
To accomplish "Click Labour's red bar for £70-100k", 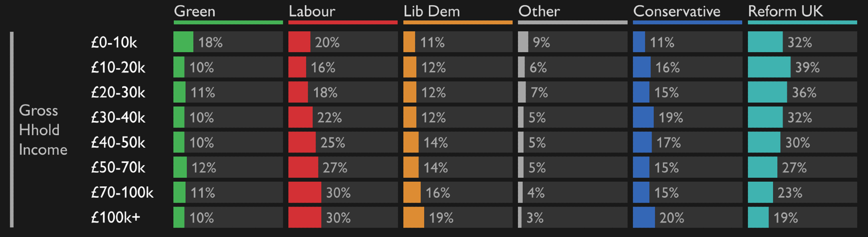I will (304, 193).
